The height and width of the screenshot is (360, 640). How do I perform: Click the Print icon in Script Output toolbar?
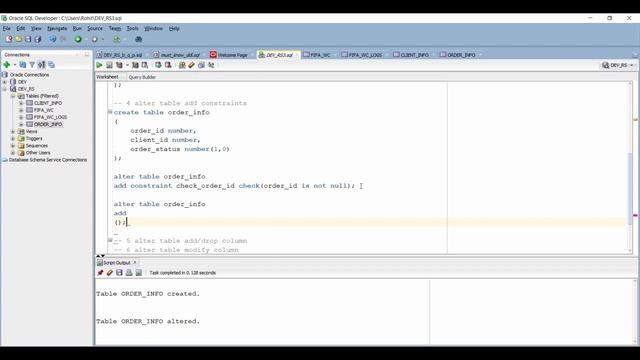pos(129,273)
